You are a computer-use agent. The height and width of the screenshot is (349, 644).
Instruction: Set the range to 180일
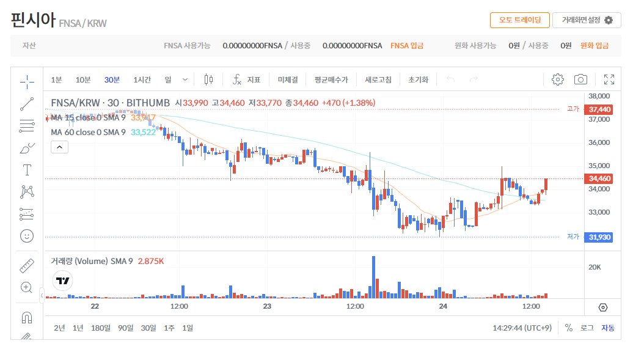101,328
